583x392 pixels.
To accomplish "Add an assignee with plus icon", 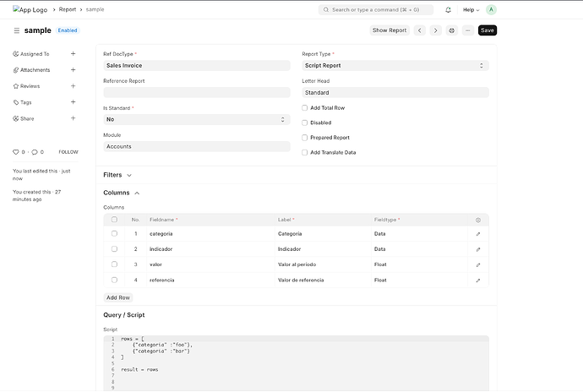I will click(74, 53).
